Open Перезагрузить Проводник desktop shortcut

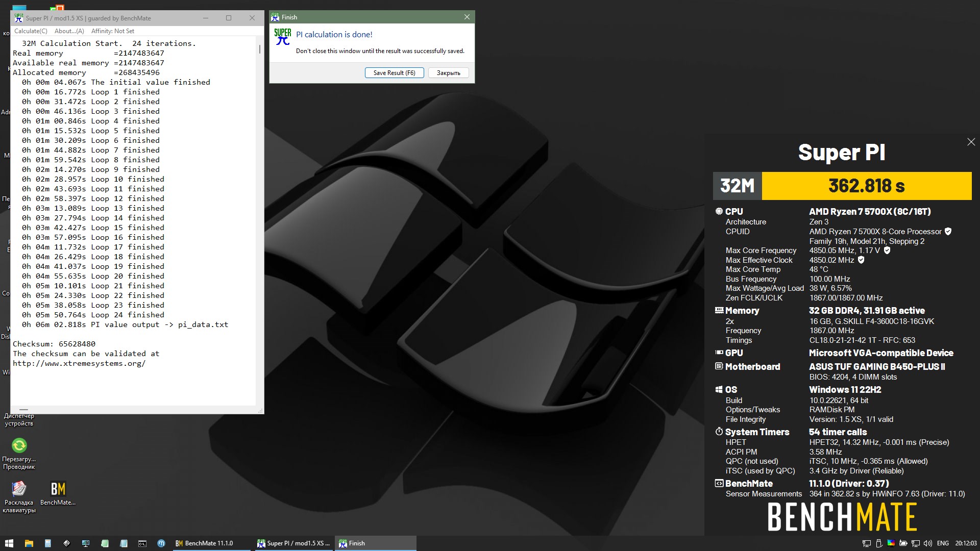tap(19, 454)
